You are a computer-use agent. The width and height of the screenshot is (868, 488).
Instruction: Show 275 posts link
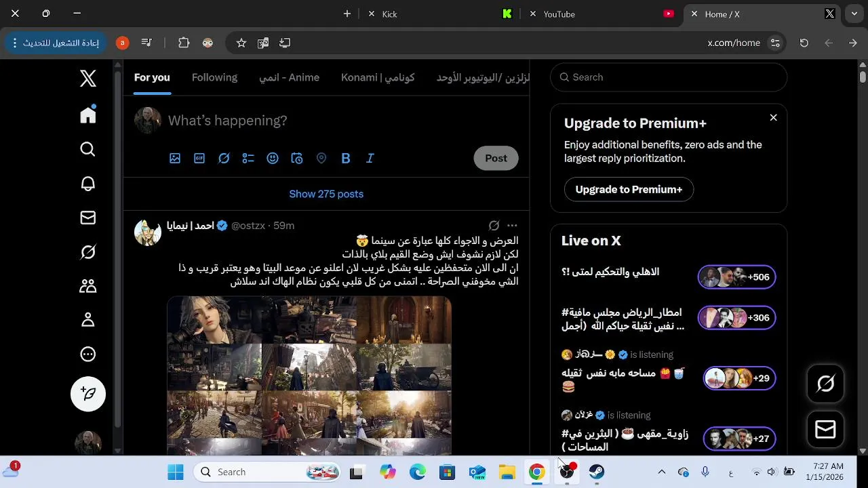click(326, 194)
